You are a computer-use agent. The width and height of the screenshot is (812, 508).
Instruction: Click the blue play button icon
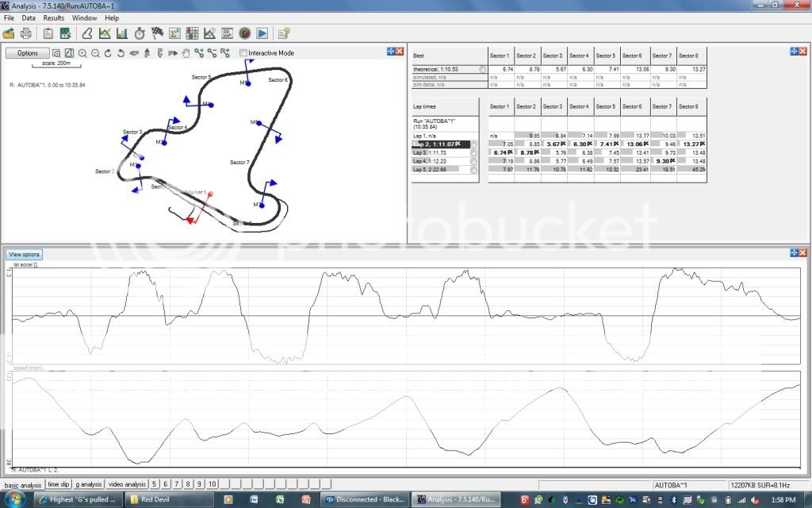(x=262, y=33)
